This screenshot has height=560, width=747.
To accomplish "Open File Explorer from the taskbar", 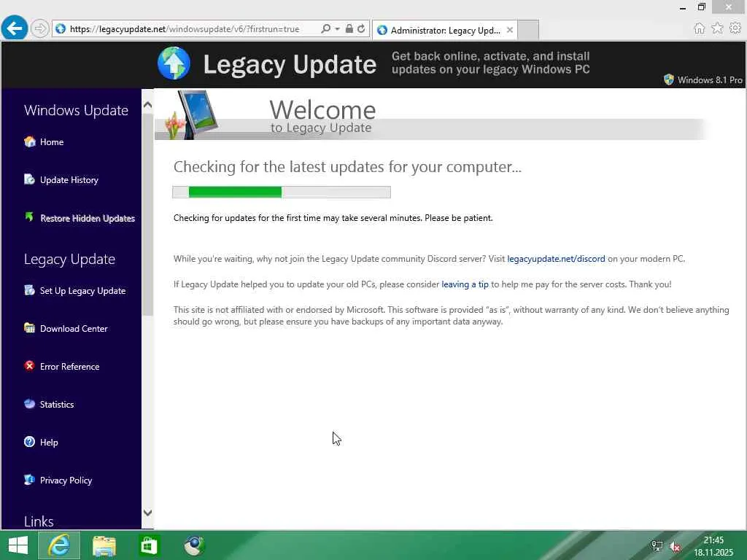I will 104,545.
